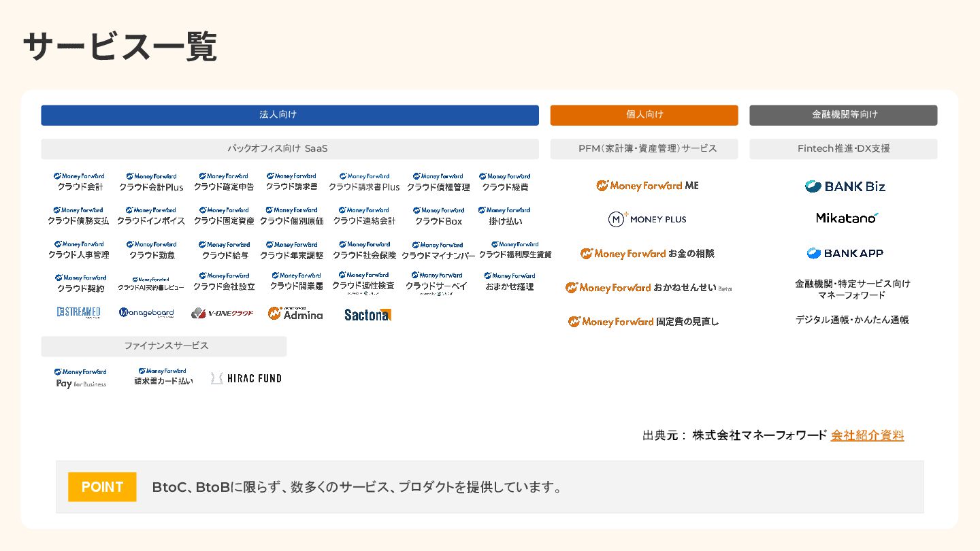
Task: Click the おまかせ経理 logo
Action: (510, 282)
